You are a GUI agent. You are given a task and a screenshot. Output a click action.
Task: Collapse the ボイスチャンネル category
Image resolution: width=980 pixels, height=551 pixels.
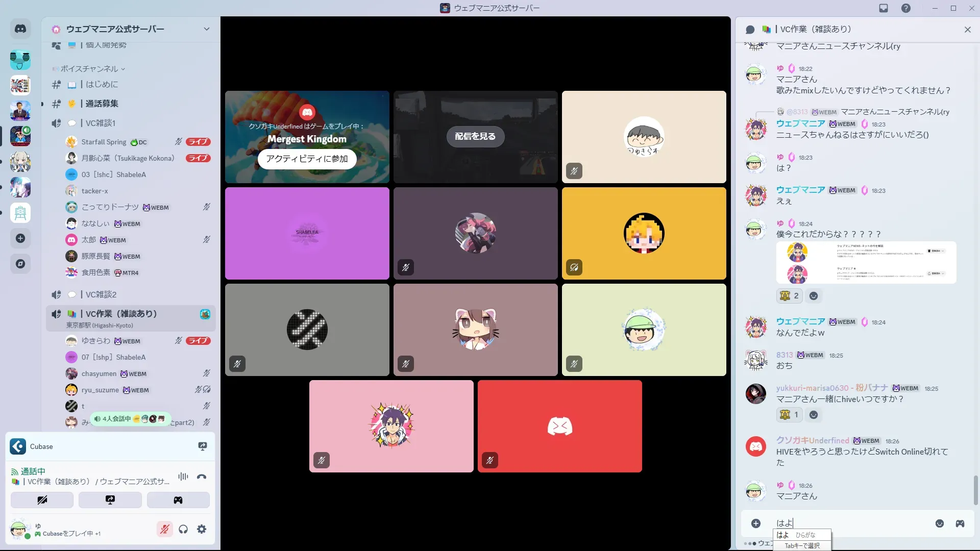[x=89, y=69]
